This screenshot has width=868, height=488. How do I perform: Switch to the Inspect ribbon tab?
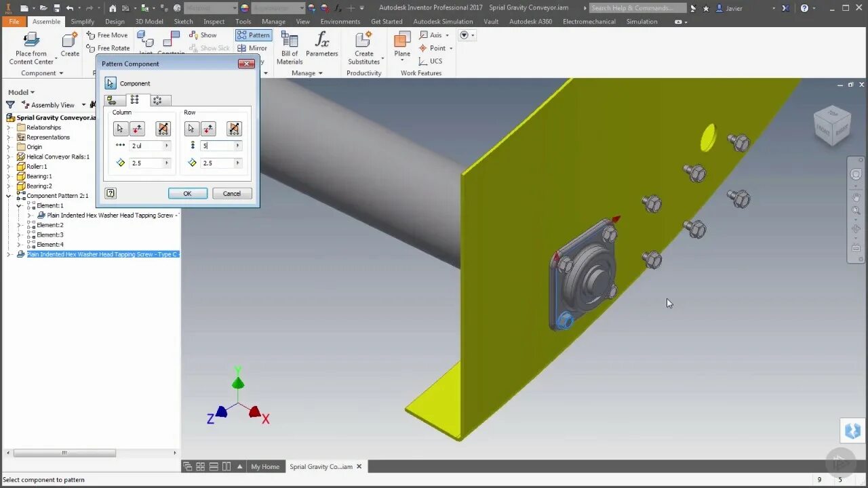[x=214, y=22]
